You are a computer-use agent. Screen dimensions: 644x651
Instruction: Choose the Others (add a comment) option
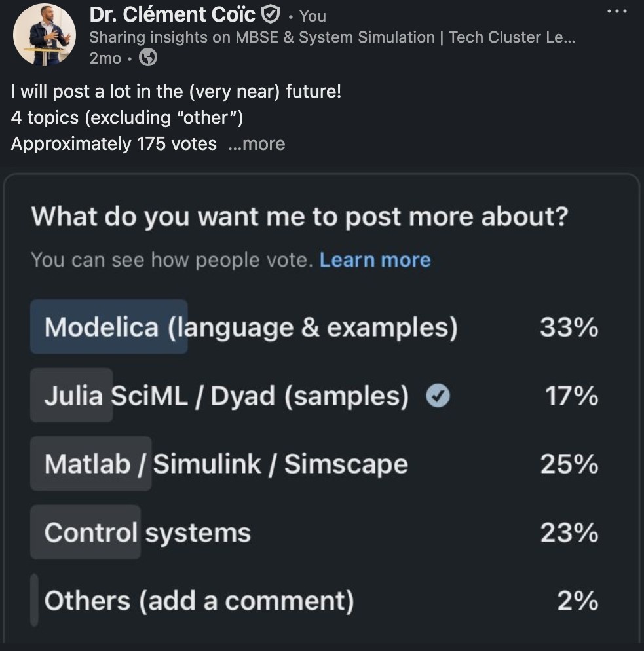(x=199, y=601)
